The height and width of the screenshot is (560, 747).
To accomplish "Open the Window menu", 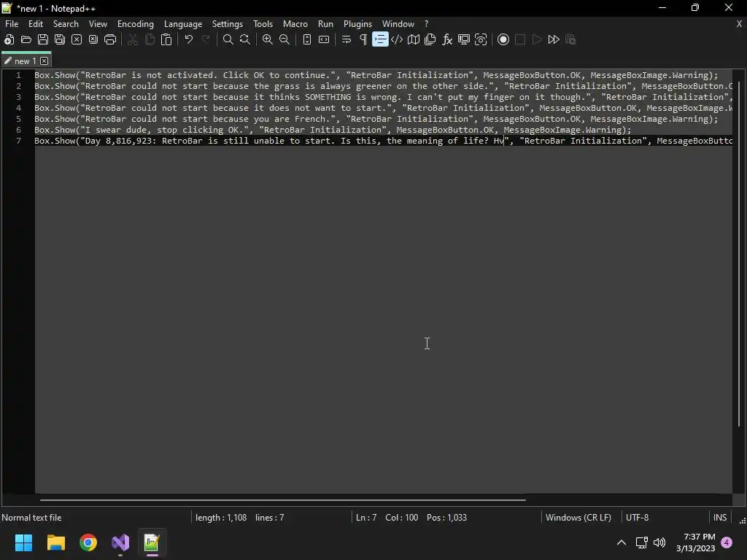I will [x=398, y=24].
